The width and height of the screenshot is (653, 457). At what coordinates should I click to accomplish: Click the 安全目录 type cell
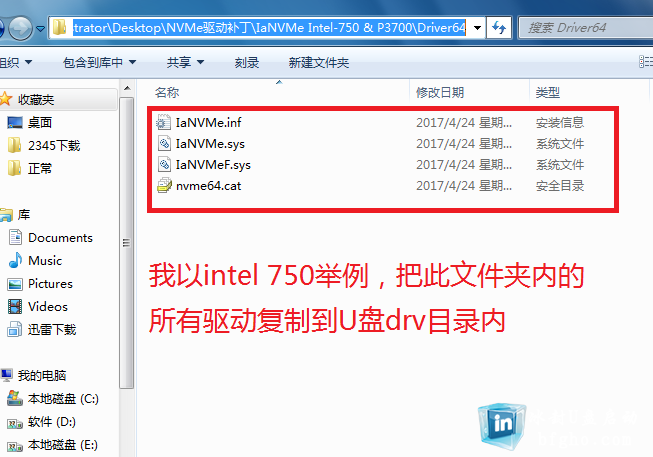[560, 185]
